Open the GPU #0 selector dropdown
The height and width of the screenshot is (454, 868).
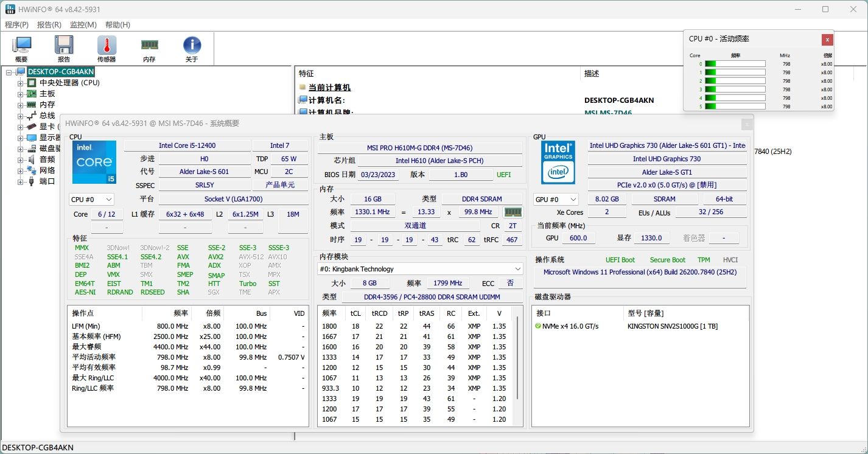[x=556, y=200]
